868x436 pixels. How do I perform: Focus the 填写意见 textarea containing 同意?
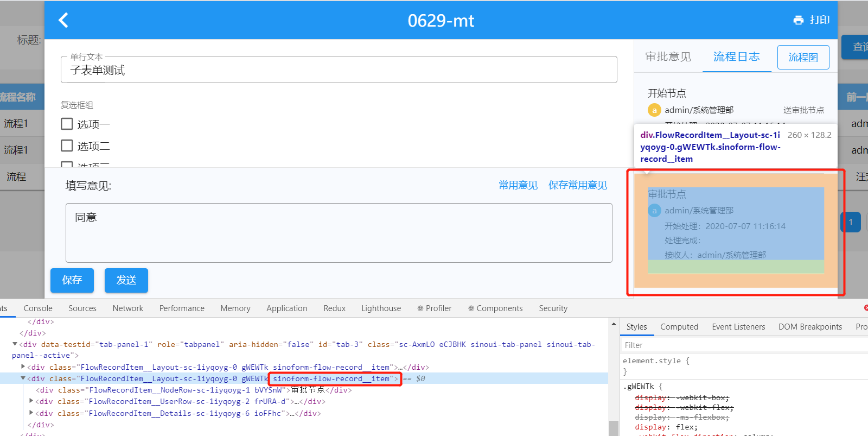click(x=339, y=233)
